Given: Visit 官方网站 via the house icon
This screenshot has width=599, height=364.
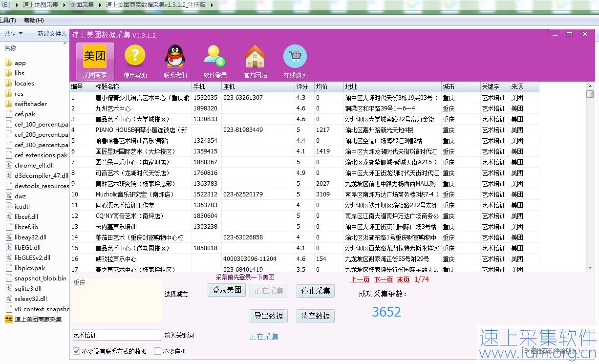Looking at the screenshot, I should pos(255,61).
